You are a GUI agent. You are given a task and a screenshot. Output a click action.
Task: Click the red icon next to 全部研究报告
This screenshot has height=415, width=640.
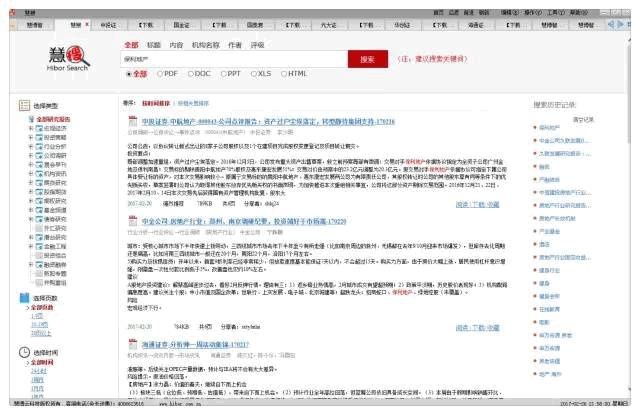(31, 119)
